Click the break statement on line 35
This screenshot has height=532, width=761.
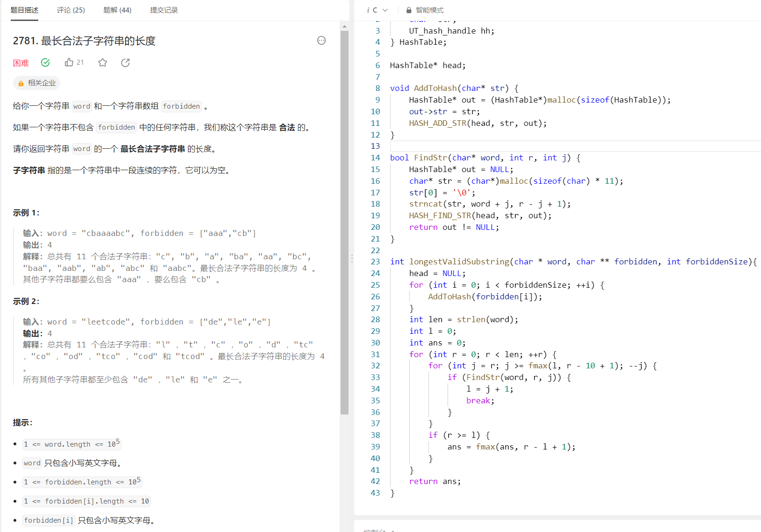(x=480, y=401)
